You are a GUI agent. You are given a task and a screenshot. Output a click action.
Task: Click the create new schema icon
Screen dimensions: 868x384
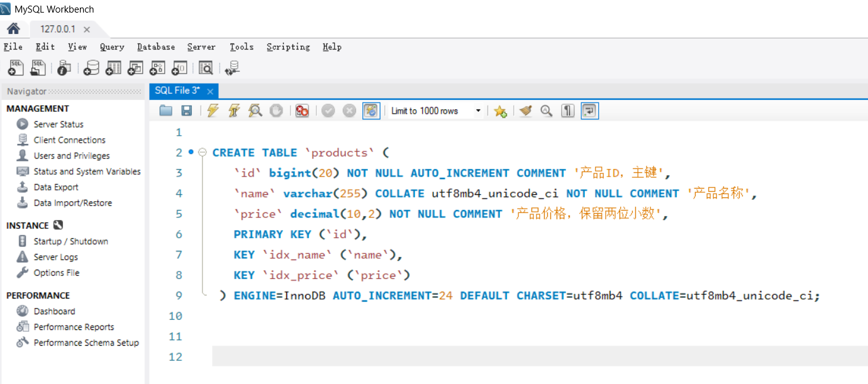pos(92,68)
